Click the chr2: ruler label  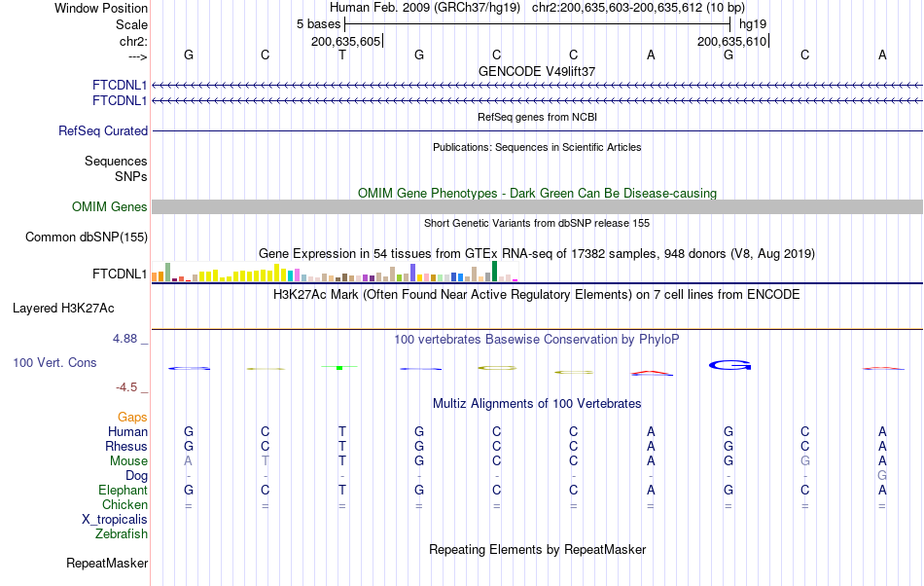133,41
